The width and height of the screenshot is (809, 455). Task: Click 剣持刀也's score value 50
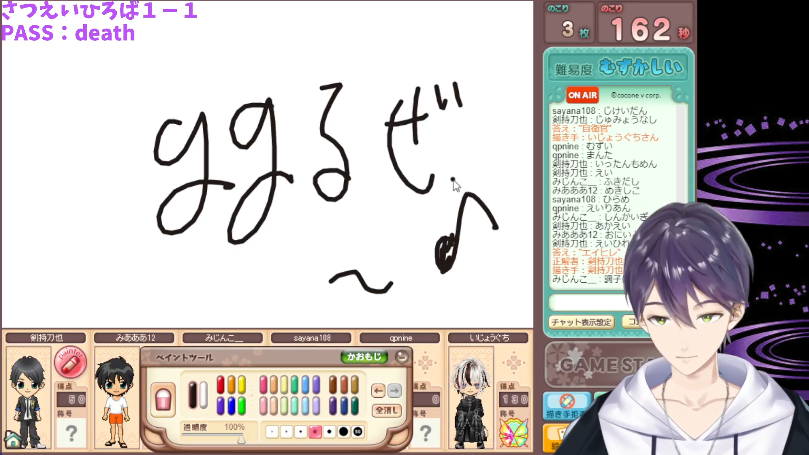[x=71, y=399]
